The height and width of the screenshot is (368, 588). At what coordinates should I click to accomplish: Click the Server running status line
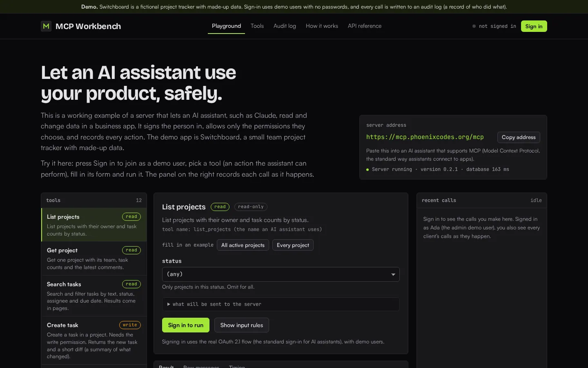click(x=438, y=169)
